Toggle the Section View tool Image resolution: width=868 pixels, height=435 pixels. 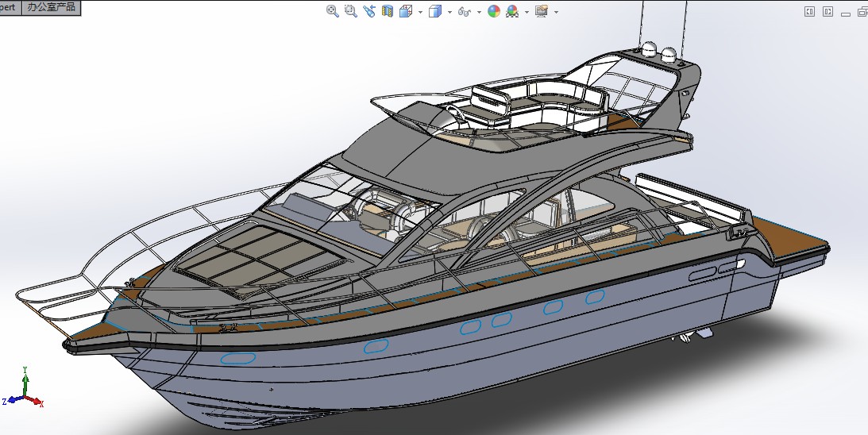(388, 11)
